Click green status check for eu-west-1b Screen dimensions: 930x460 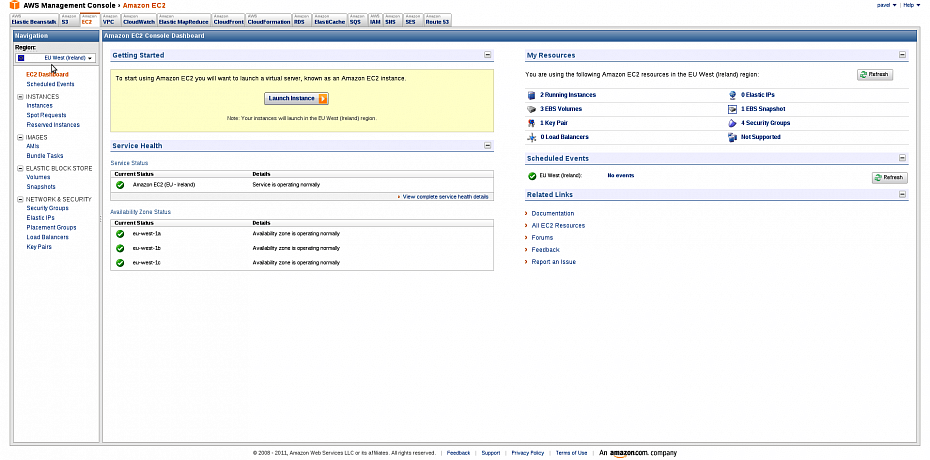(120, 248)
